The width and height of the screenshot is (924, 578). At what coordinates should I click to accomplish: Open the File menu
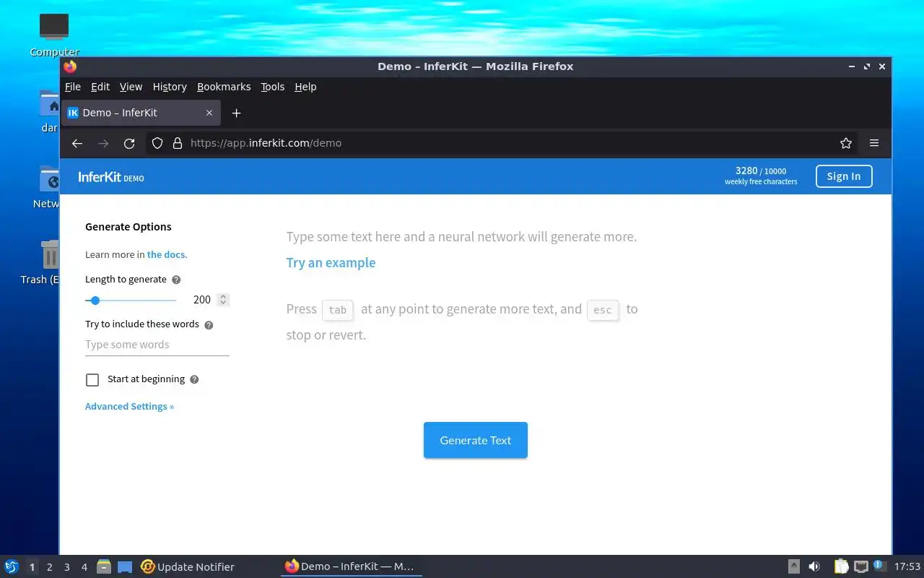tap(73, 87)
